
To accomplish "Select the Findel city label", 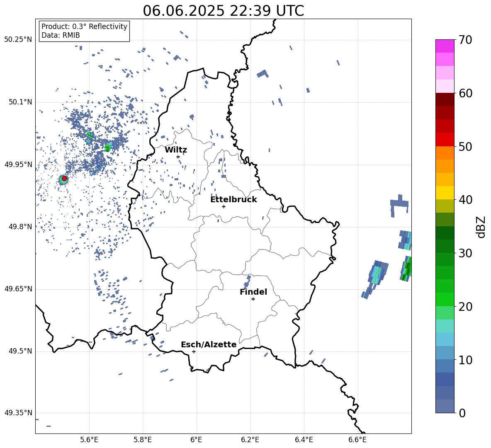I will (253, 292).
